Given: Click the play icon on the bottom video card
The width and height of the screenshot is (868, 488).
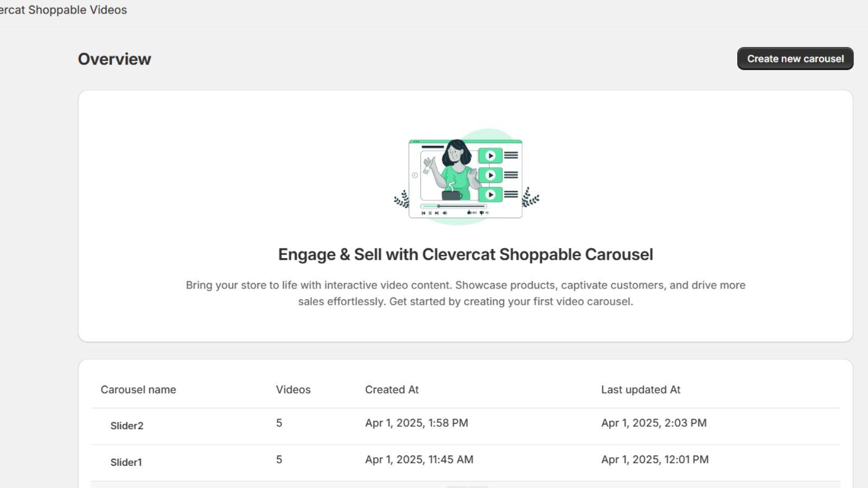Looking at the screenshot, I should [x=491, y=195].
